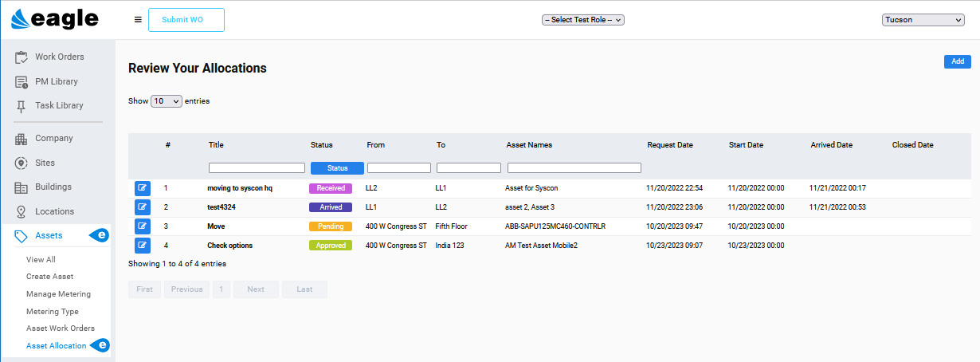Click the Task Library pin icon
980x362 pixels.
(22, 106)
